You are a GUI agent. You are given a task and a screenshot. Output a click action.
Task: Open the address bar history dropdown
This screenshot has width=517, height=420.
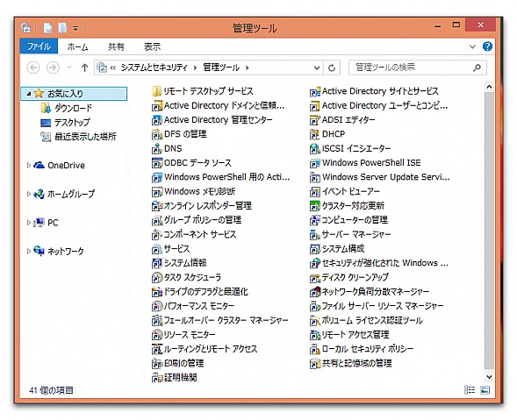click(317, 68)
